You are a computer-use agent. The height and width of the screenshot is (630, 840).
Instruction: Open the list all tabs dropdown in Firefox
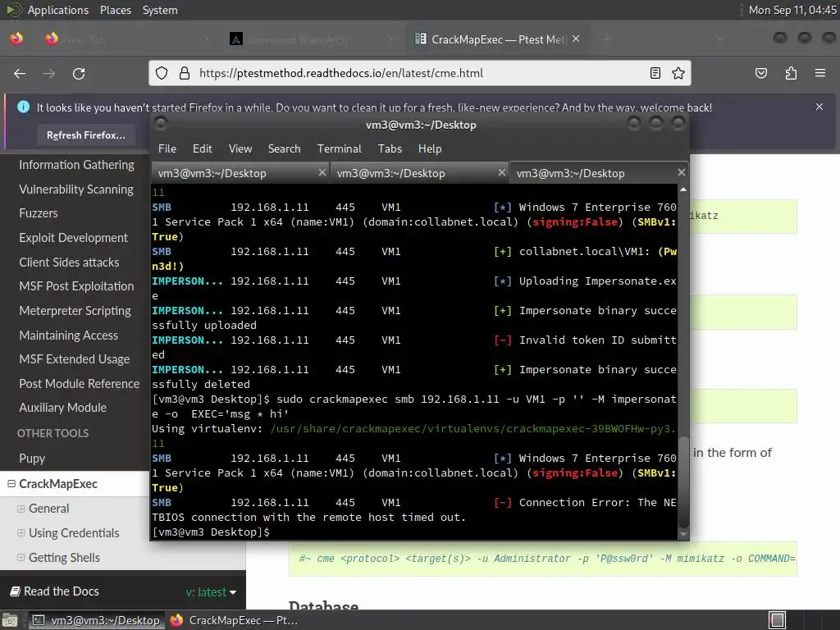[x=720, y=39]
